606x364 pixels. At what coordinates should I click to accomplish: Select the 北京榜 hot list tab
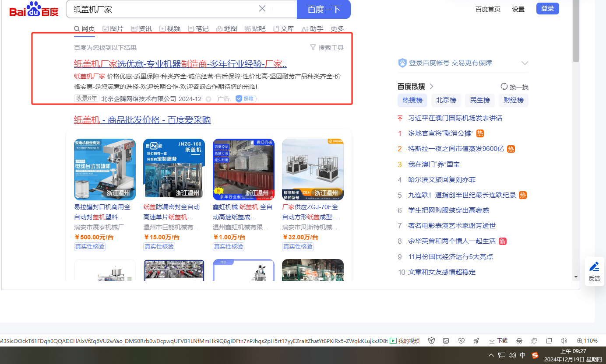446,100
